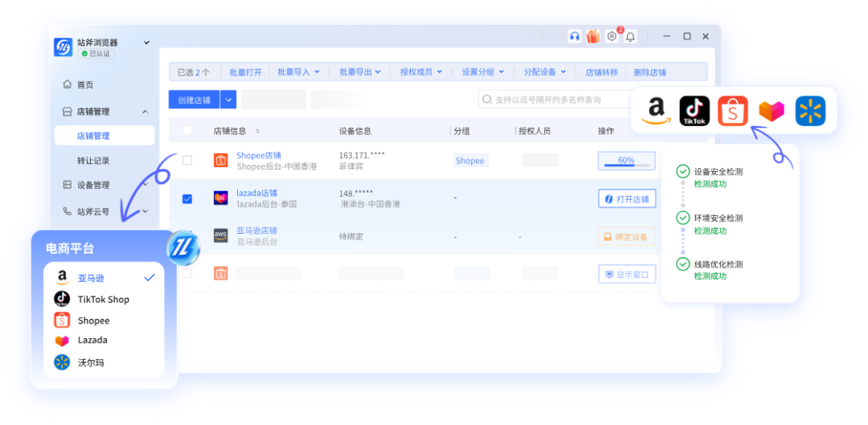Open the 授权成员 dropdown
This screenshot has width=868, height=425.
pos(421,72)
